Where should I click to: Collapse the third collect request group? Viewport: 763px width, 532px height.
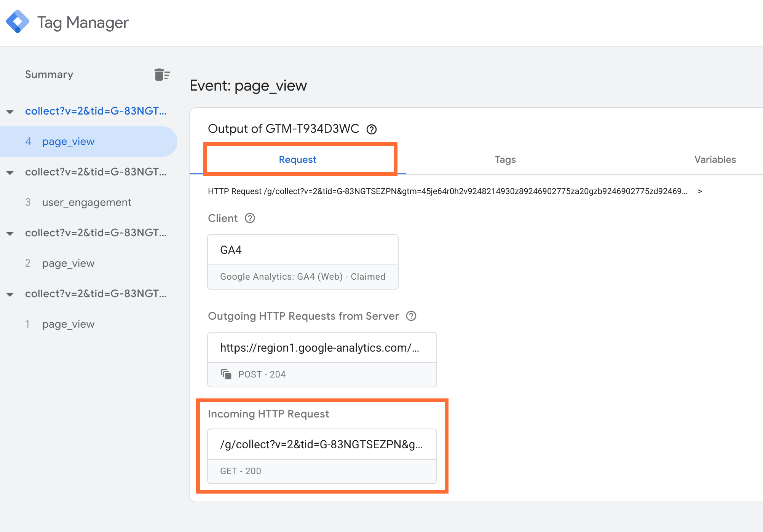point(10,234)
